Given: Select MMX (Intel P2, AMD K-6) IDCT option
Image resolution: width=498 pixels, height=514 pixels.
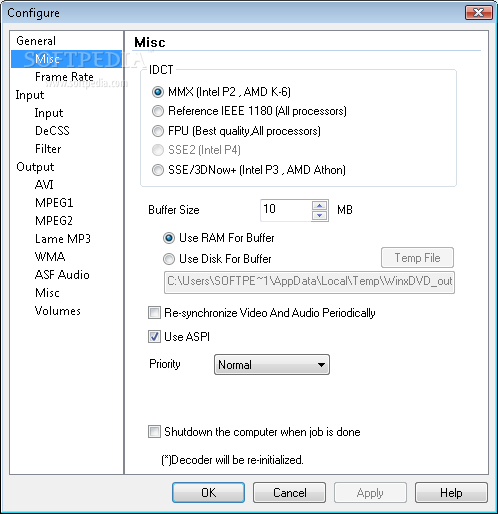Looking at the screenshot, I should [x=158, y=92].
